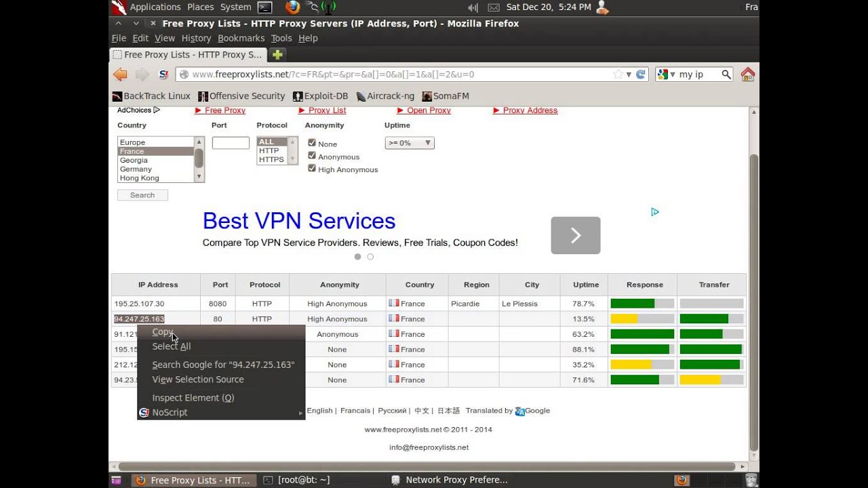
Task: Click Transfer bar for 13.5% uptime row
Action: click(711, 319)
